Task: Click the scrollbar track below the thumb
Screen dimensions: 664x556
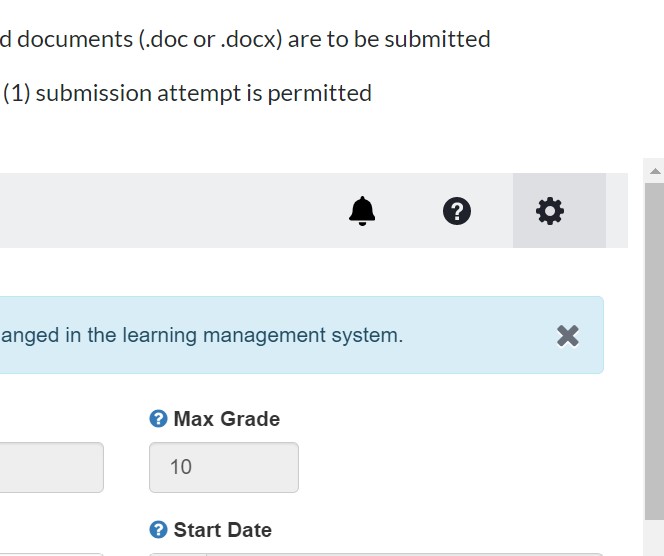Action: point(655,538)
